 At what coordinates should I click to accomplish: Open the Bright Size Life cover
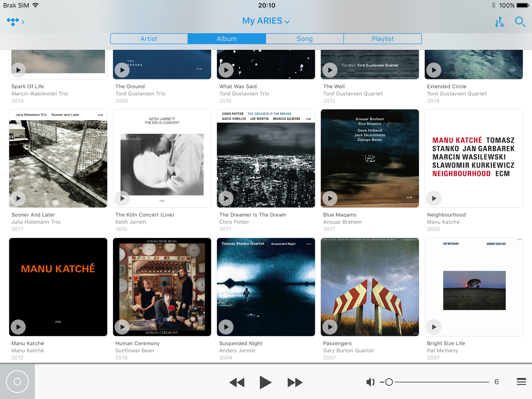click(474, 287)
